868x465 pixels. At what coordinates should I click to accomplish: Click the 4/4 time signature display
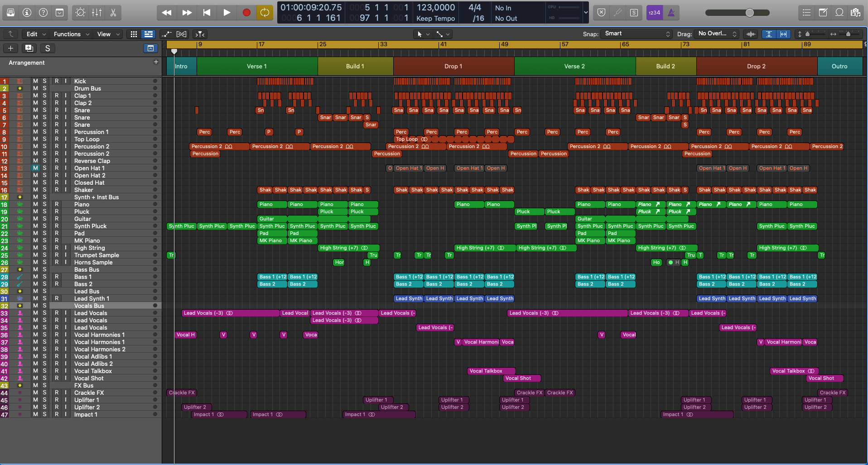[475, 8]
